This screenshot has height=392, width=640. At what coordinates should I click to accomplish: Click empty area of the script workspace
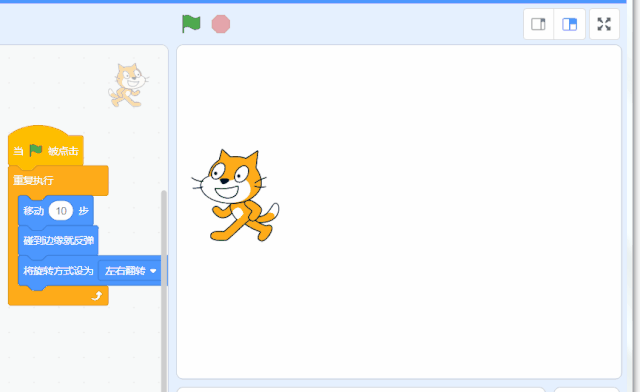point(82,347)
